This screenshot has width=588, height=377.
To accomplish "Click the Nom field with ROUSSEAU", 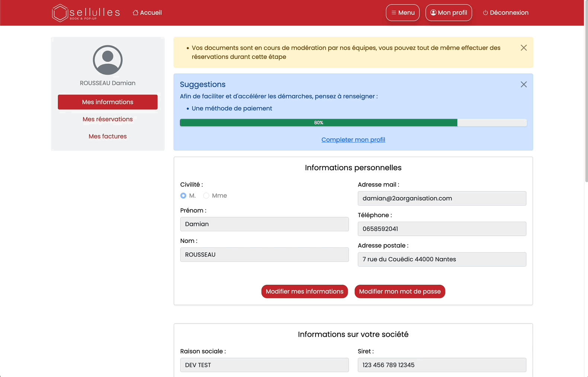I will (x=265, y=255).
